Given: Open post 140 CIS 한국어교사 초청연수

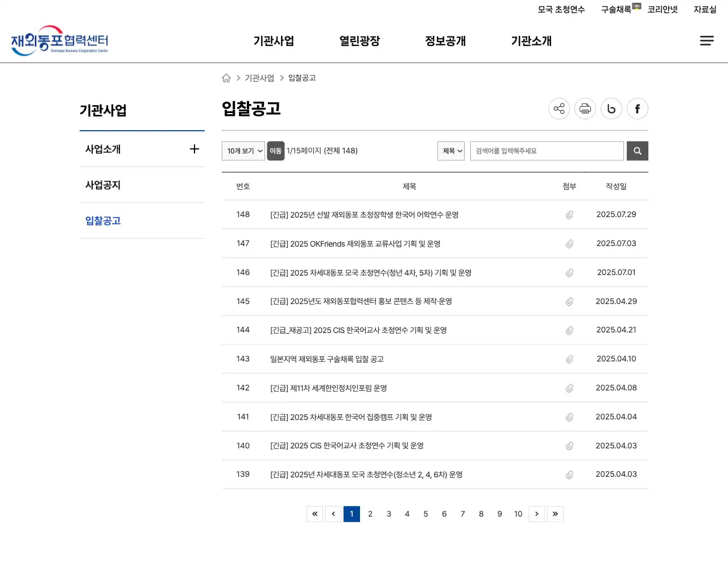Looking at the screenshot, I should pos(347,446).
